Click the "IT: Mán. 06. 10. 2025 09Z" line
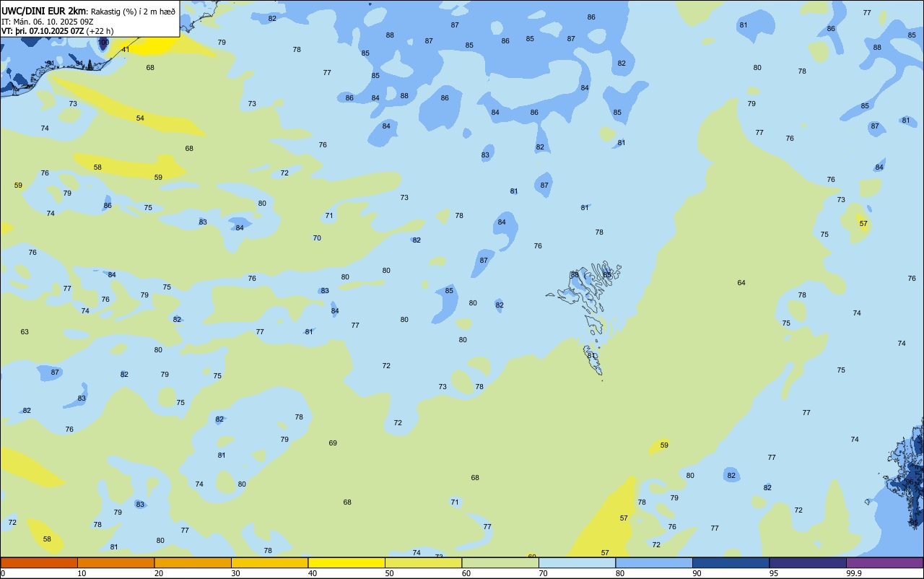This screenshot has width=924, height=579. 47,22
